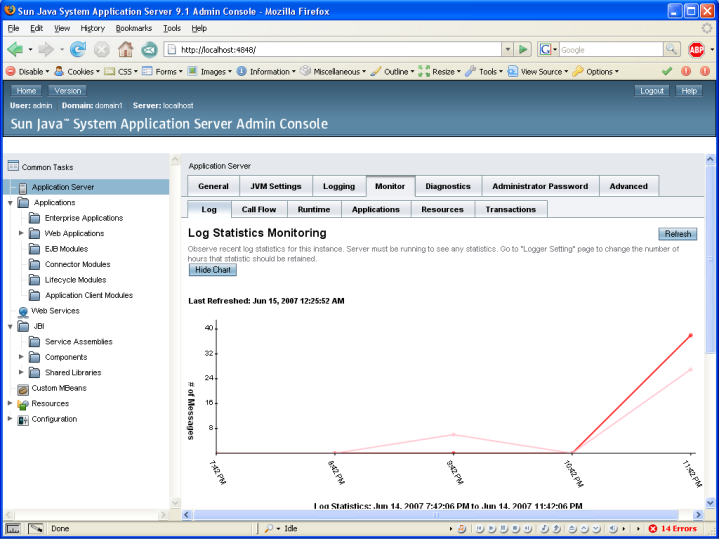
Task: Click the vertical scrollbar down arrow
Action: (x=710, y=503)
